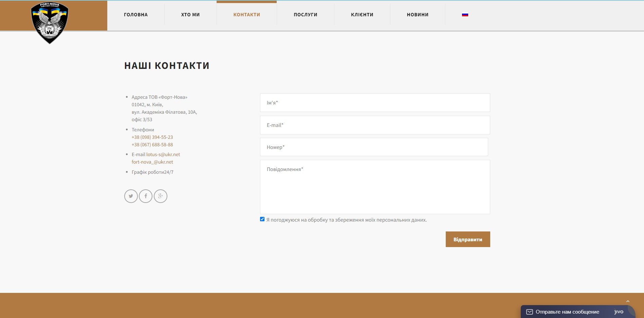Go to the ХТО МИ page
644x318 pixels.
(190, 15)
